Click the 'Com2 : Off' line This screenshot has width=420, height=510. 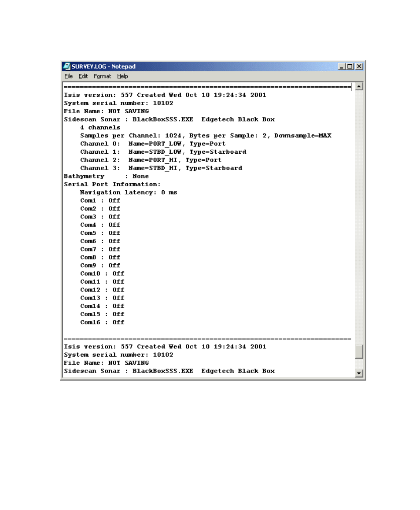pyautogui.click(x=100, y=209)
